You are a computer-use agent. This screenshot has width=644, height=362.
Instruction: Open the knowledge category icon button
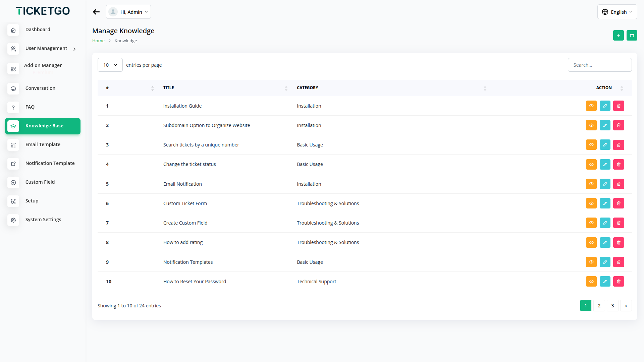[x=632, y=35]
